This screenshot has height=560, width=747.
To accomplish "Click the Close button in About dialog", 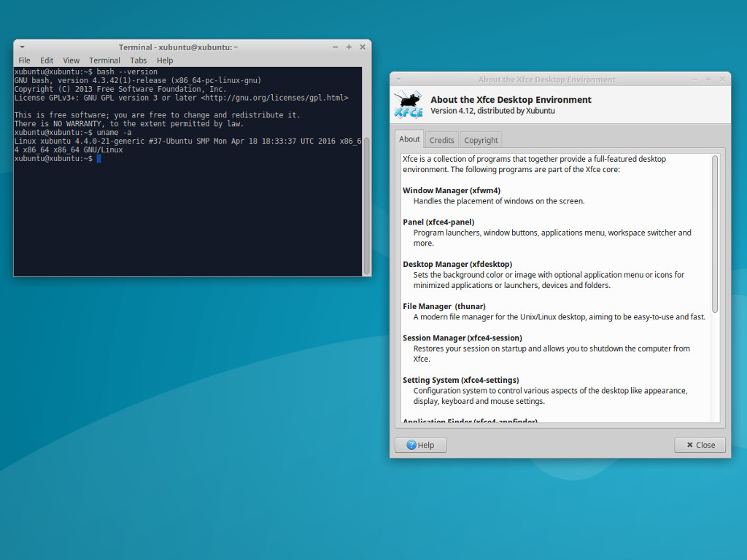I will click(x=700, y=445).
